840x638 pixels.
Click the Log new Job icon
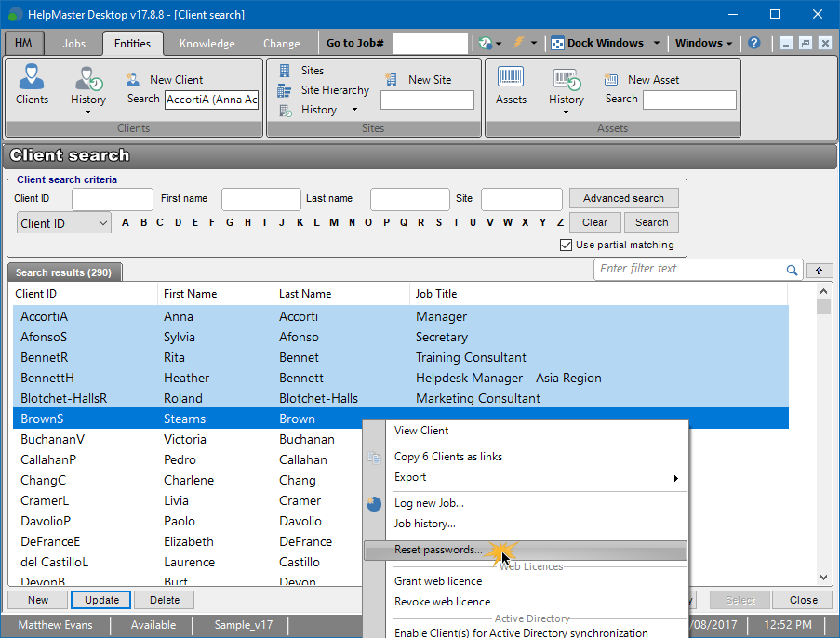[x=374, y=503]
